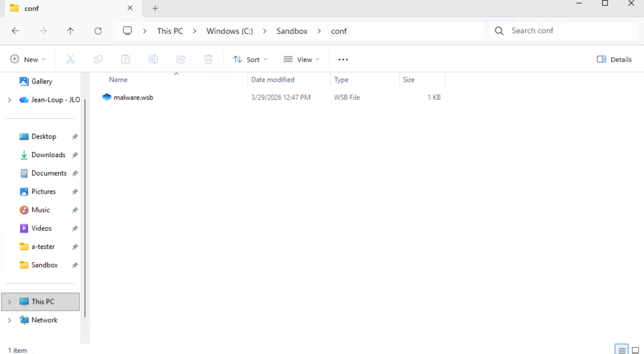Open the Sort dropdown menu
The height and width of the screenshot is (354, 644).
coord(250,60)
